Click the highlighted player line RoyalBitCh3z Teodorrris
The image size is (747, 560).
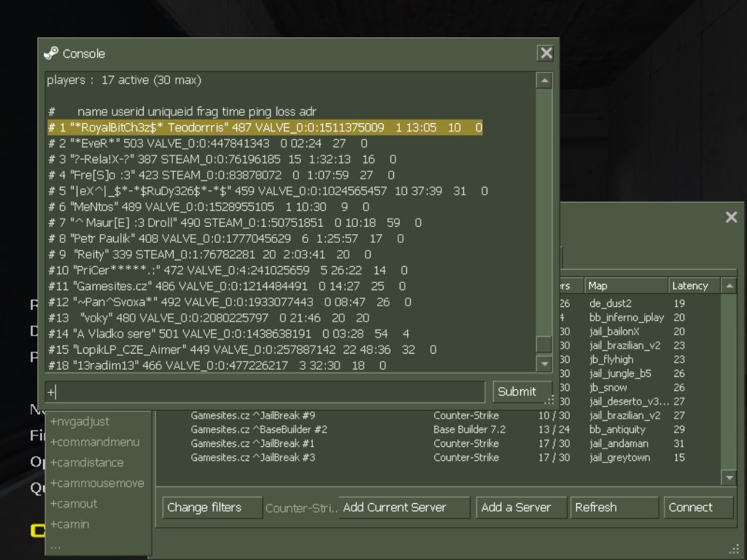(265, 128)
